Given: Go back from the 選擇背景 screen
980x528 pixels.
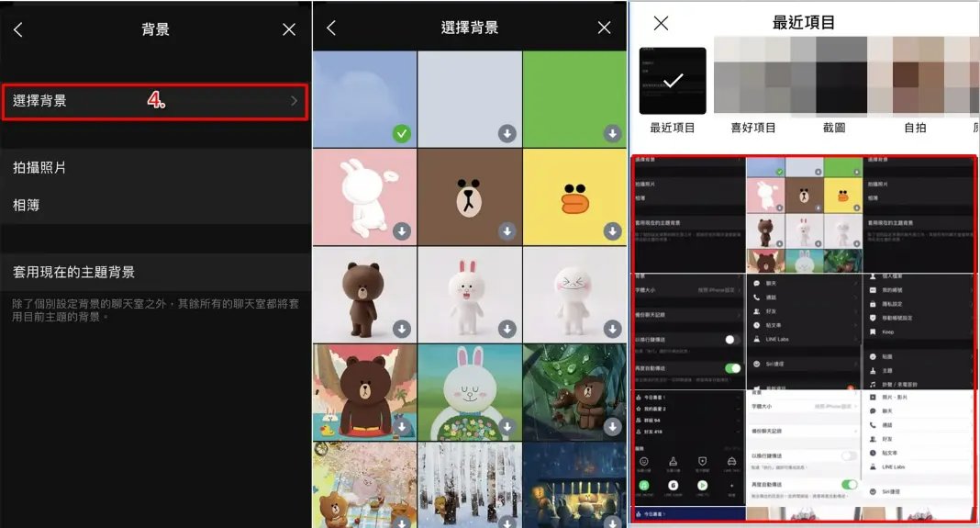Looking at the screenshot, I should point(332,28).
